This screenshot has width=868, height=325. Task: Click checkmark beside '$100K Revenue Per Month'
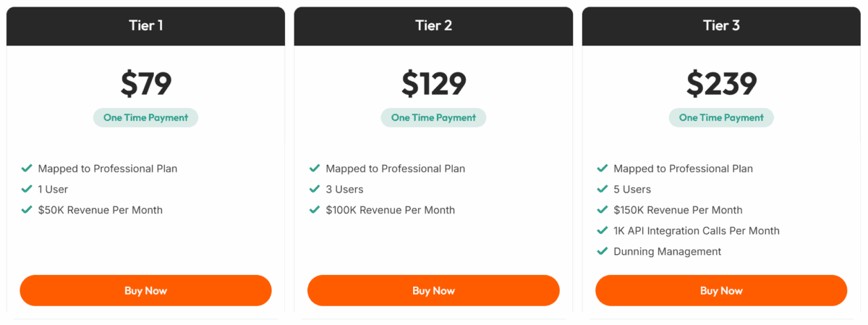(x=315, y=210)
